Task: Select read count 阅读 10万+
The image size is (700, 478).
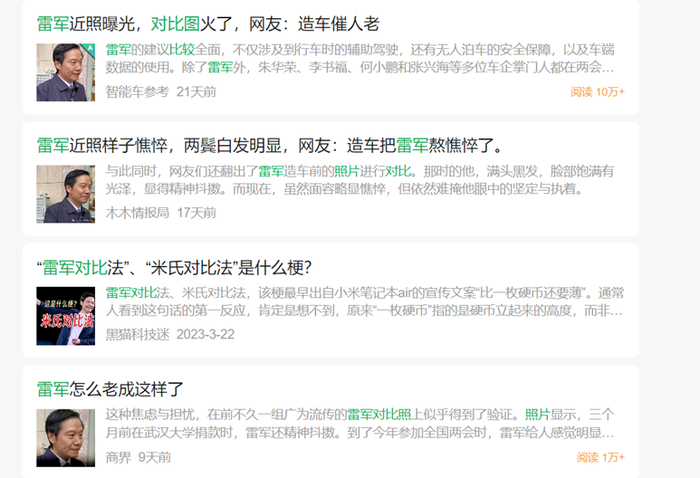Action: coord(597,92)
